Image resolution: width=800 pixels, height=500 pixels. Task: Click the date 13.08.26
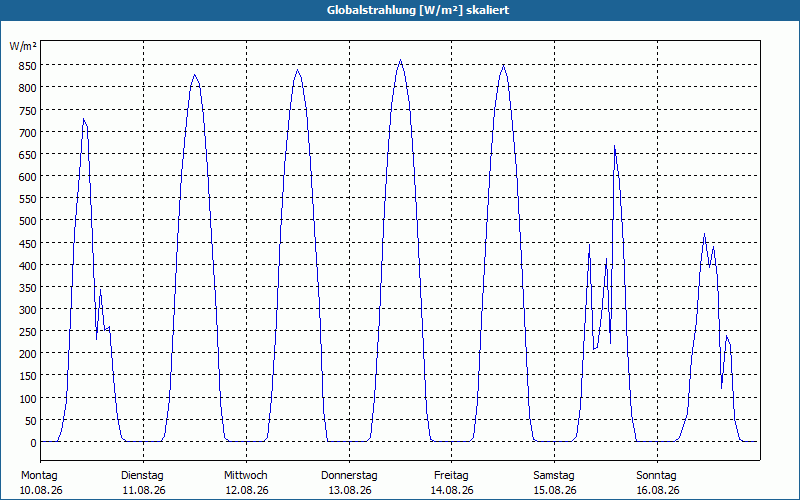[x=350, y=490]
